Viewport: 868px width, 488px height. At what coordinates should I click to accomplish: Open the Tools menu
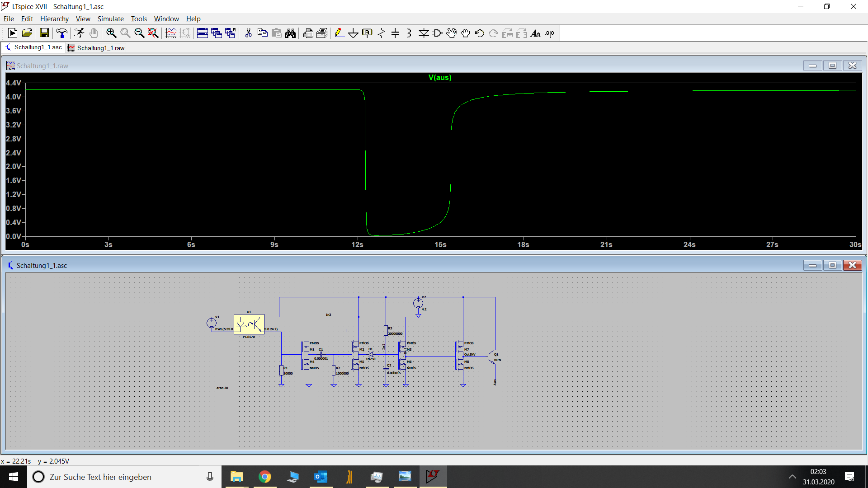(139, 19)
